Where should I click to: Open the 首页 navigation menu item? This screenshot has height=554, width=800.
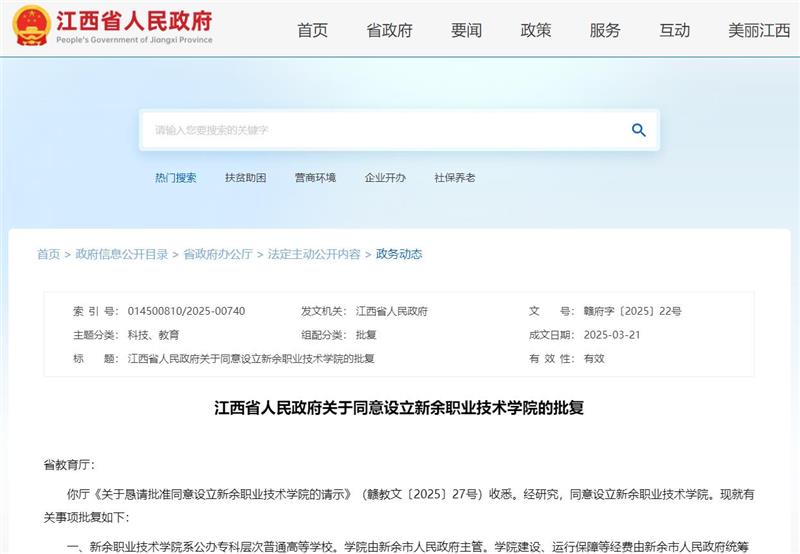click(312, 31)
